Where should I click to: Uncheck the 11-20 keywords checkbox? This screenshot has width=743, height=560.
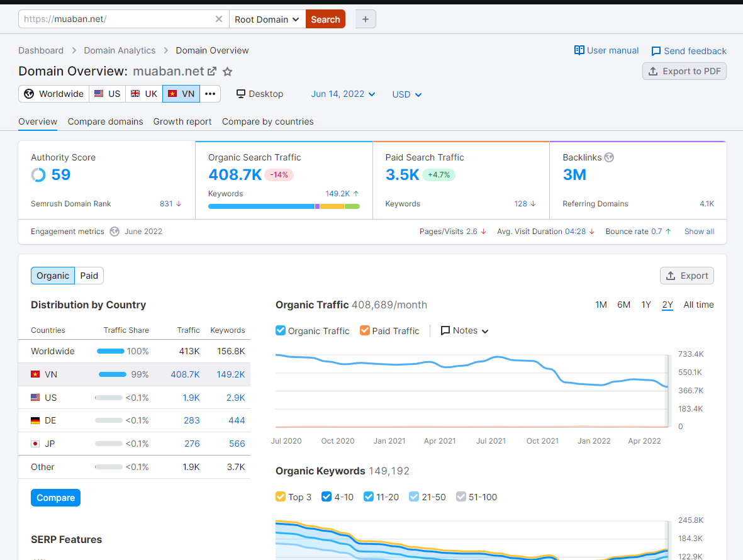368,496
